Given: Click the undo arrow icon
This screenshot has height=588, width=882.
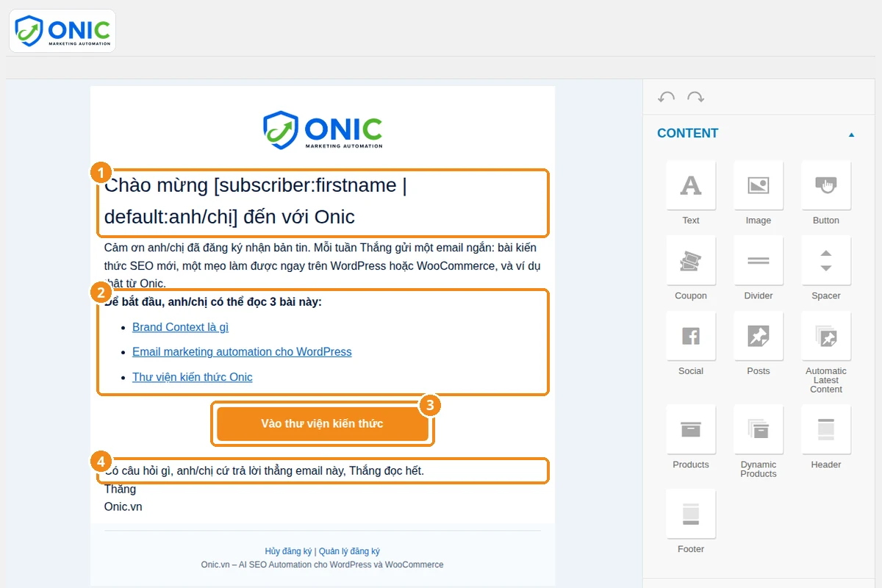Looking at the screenshot, I should [667, 97].
